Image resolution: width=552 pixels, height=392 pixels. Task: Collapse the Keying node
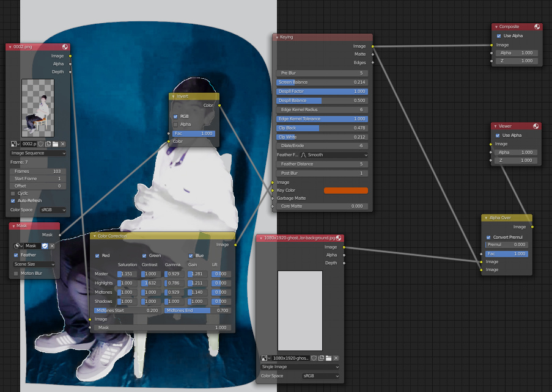pos(278,37)
